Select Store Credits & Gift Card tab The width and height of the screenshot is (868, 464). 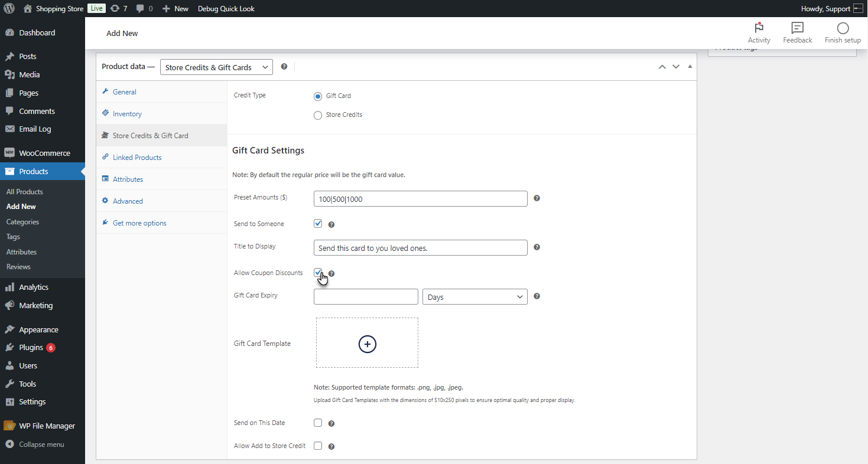(161, 135)
